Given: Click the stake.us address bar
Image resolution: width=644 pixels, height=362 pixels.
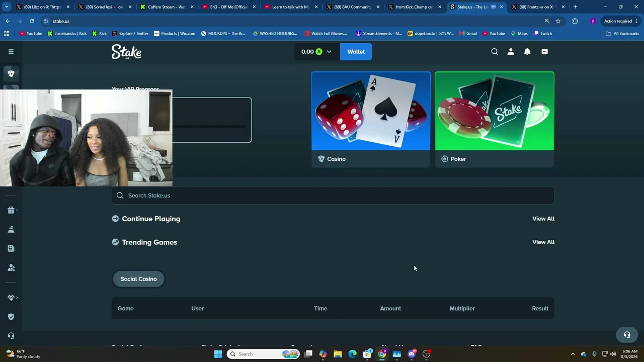Looking at the screenshot, I should coord(292,21).
